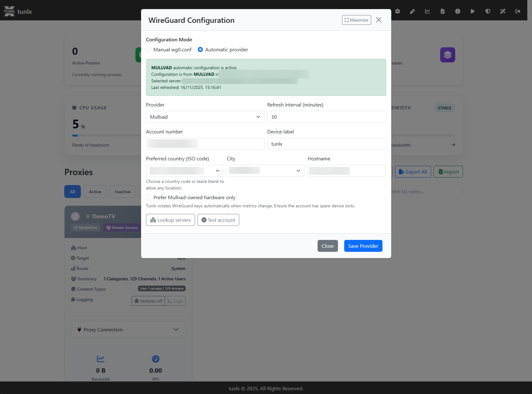532x394 pixels.
Task: Click the Export All button
Action: coord(413,172)
